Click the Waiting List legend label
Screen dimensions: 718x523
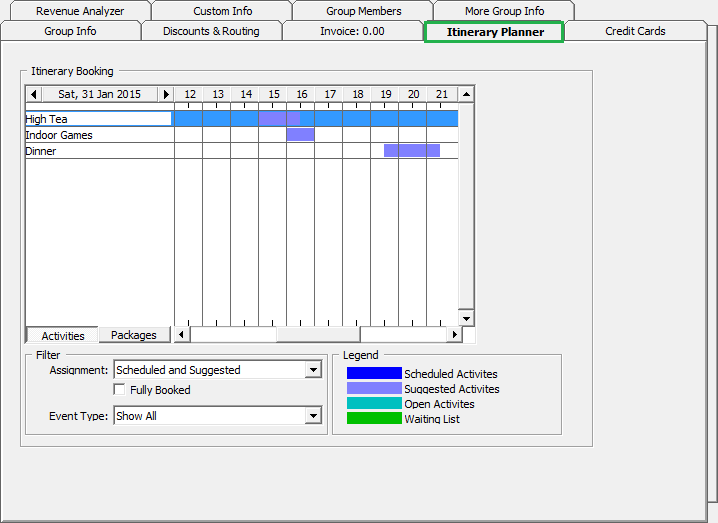click(432, 419)
